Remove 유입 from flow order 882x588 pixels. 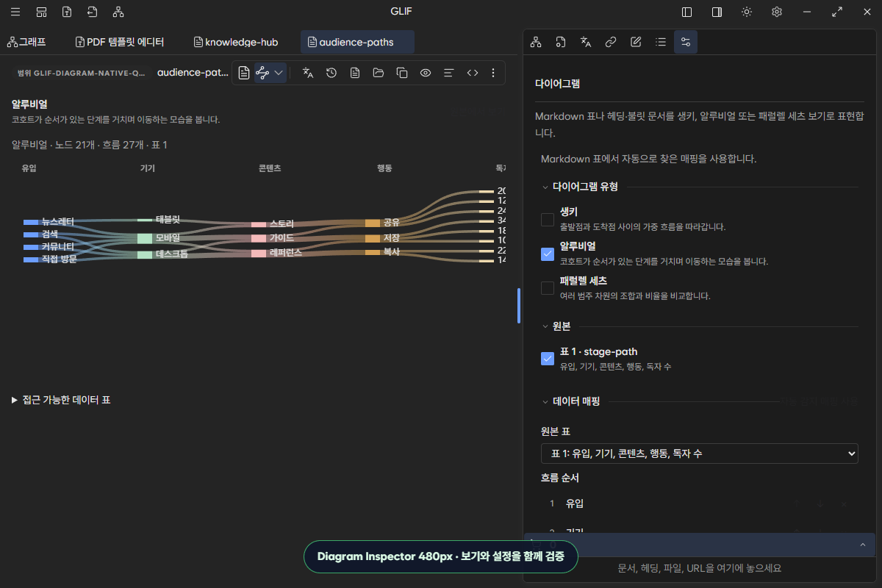843,503
